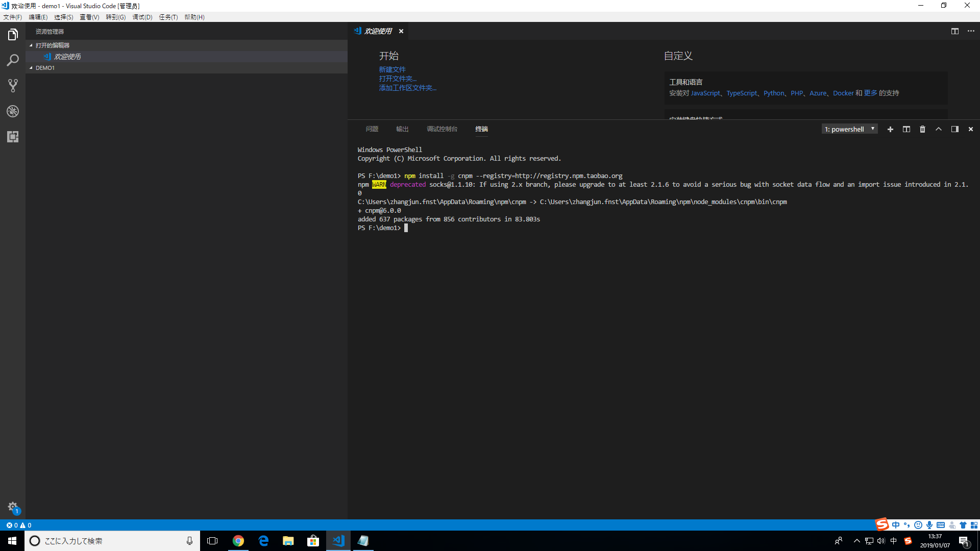This screenshot has width=980, height=551.
Task: Open the Debug view icon
Action: [x=13, y=111]
